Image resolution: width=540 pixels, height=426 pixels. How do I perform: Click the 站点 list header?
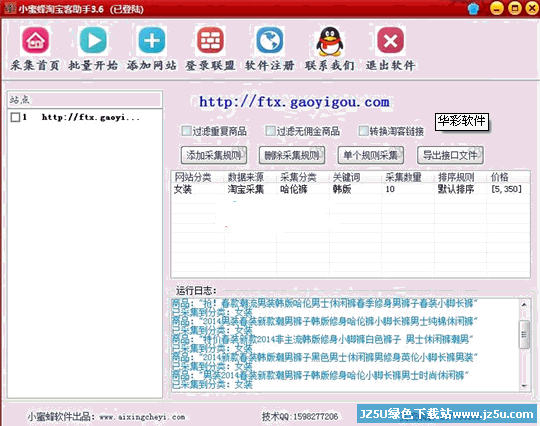tap(84, 100)
